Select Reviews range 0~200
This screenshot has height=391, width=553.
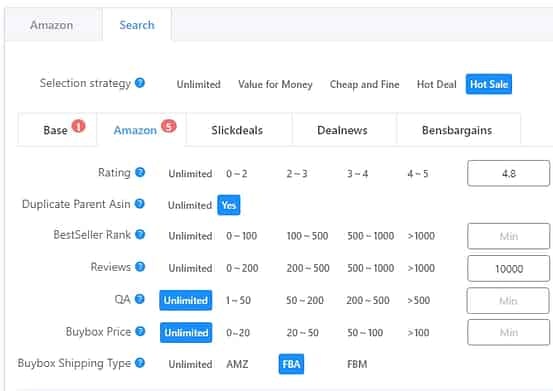(x=242, y=268)
